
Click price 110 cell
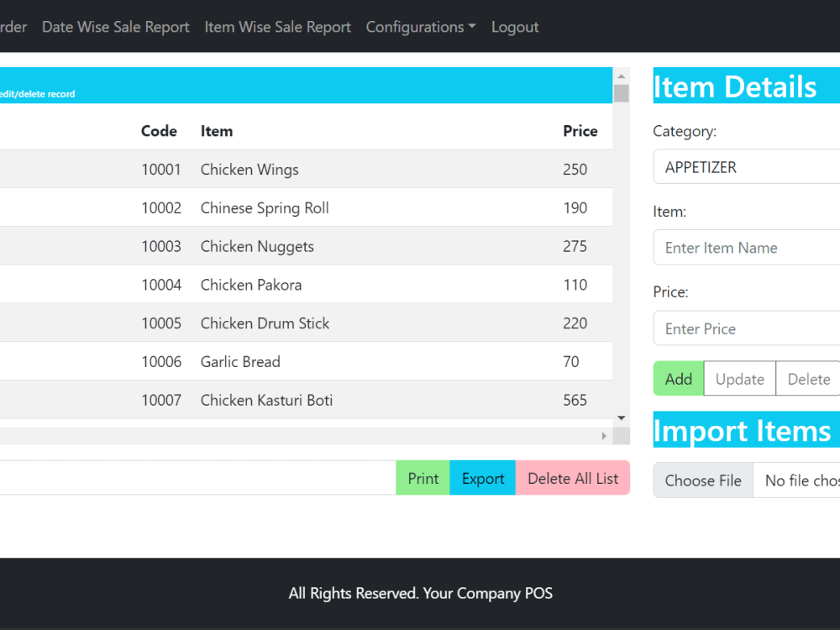pos(575,285)
